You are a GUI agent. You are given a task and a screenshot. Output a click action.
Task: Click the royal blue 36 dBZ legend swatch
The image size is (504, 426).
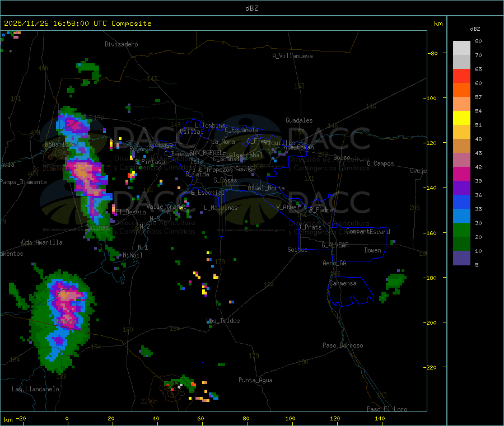tap(461, 202)
